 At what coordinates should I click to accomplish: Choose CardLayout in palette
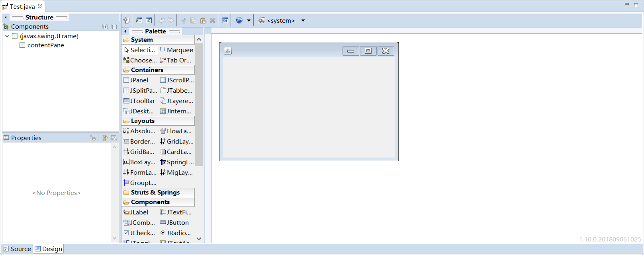click(x=176, y=152)
